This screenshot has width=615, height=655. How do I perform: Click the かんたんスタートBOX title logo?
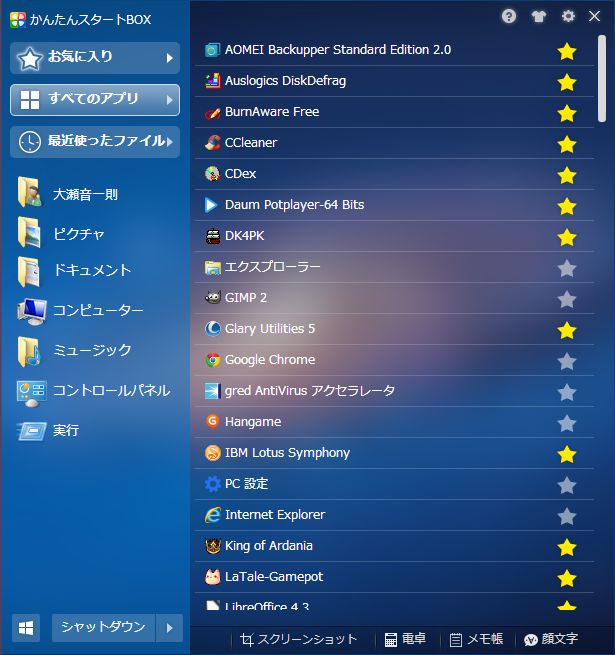(18, 20)
